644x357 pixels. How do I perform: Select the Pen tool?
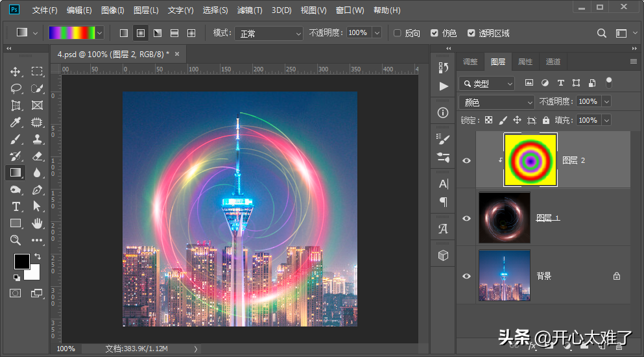pos(37,190)
